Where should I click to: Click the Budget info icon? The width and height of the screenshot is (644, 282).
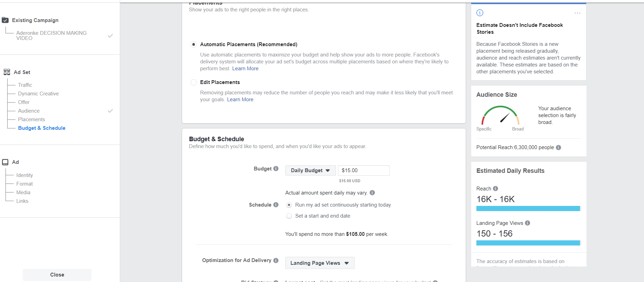(x=276, y=169)
